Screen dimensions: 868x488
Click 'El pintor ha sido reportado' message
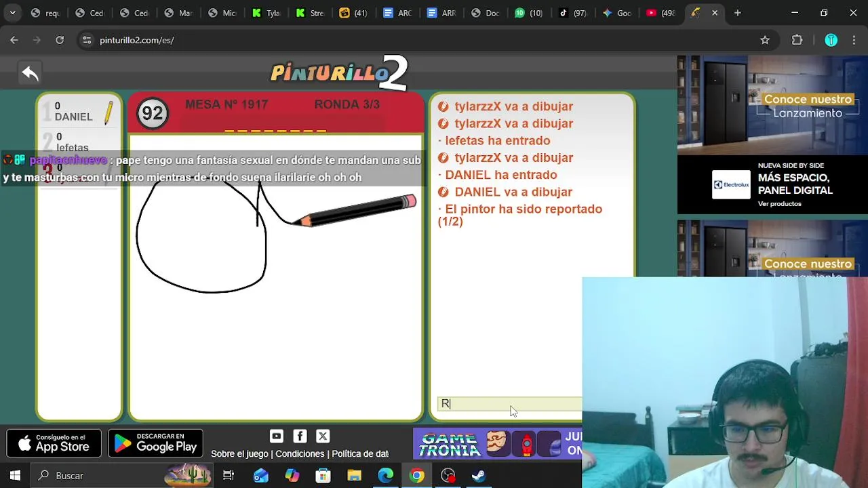coord(520,215)
